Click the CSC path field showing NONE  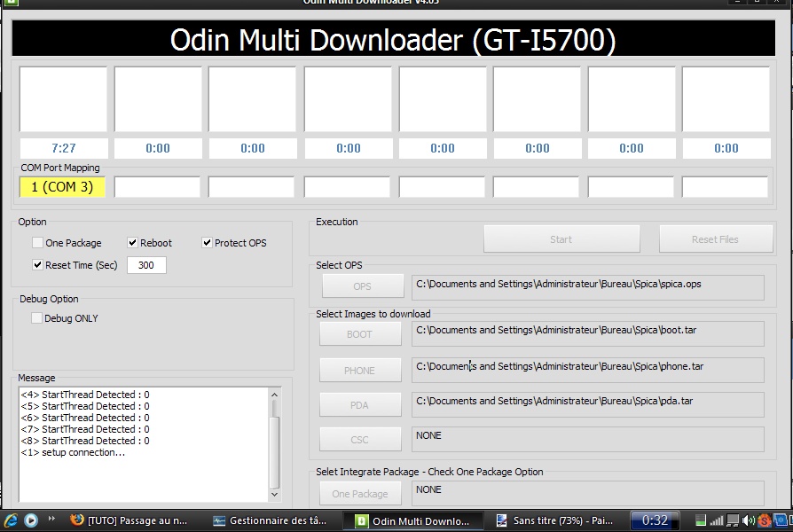(x=588, y=439)
